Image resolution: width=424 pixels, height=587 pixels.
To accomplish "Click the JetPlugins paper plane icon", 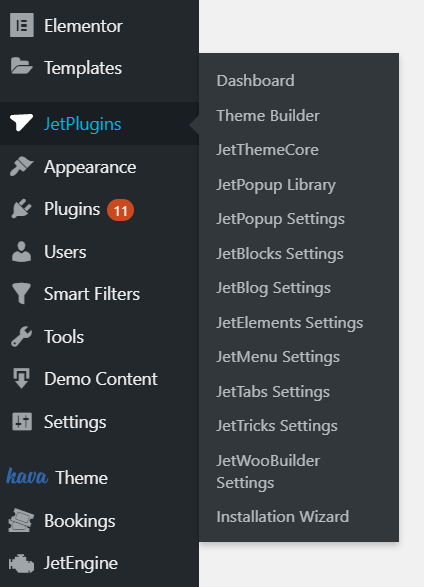I will 21,122.
